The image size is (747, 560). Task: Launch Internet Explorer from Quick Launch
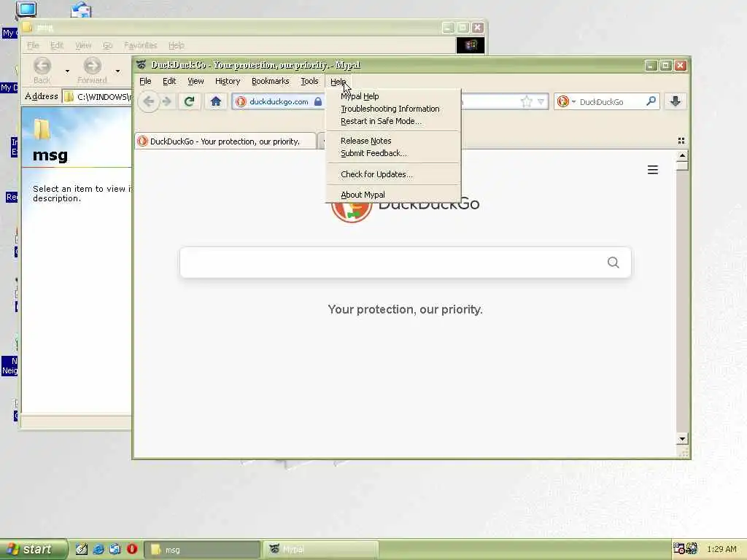pyautogui.click(x=98, y=549)
